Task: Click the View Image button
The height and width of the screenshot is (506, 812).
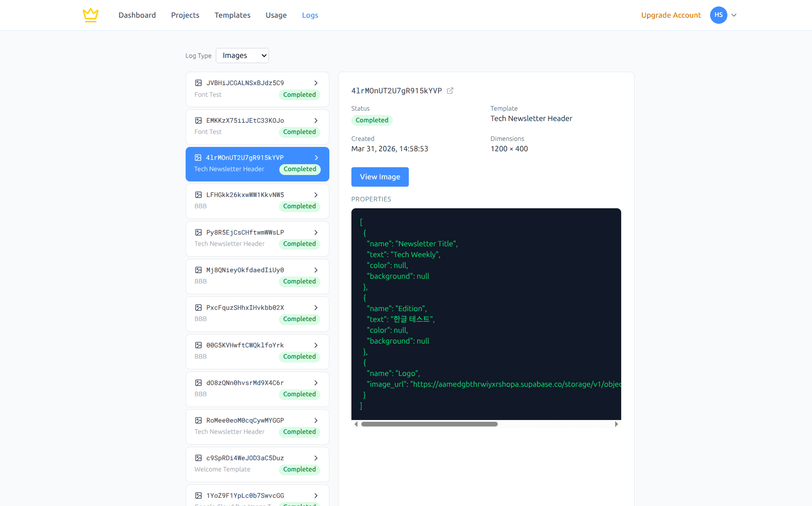Action: tap(379, 177)
